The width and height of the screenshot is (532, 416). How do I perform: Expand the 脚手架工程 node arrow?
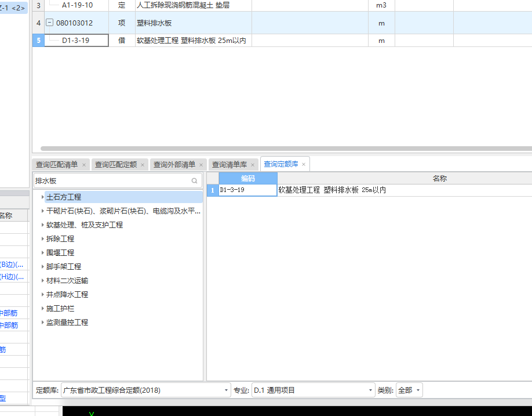[42, 266]
